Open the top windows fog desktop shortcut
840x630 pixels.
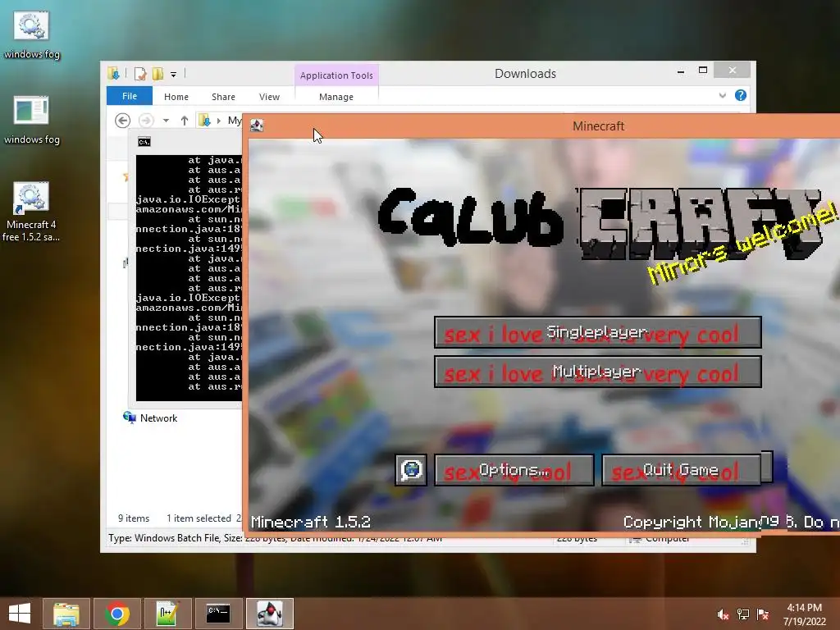(31, 35)
